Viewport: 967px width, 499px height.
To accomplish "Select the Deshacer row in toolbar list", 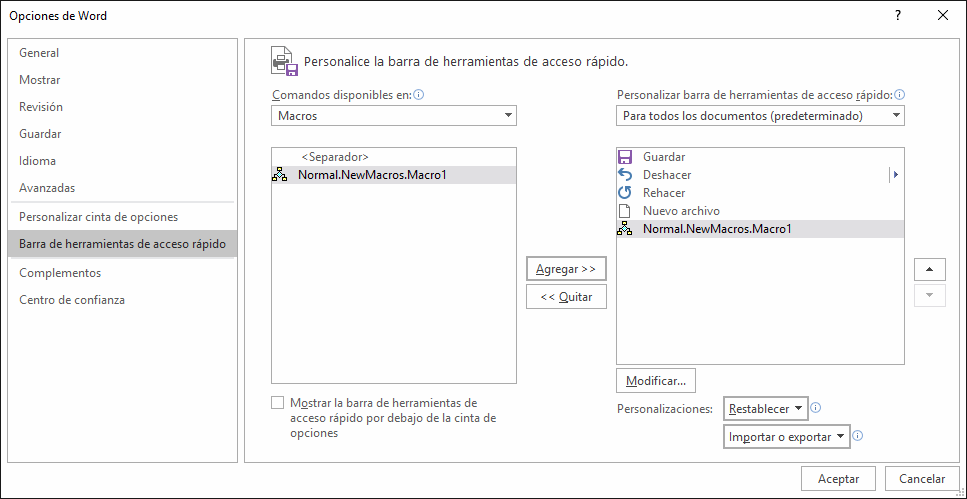I will click(760, 175).
